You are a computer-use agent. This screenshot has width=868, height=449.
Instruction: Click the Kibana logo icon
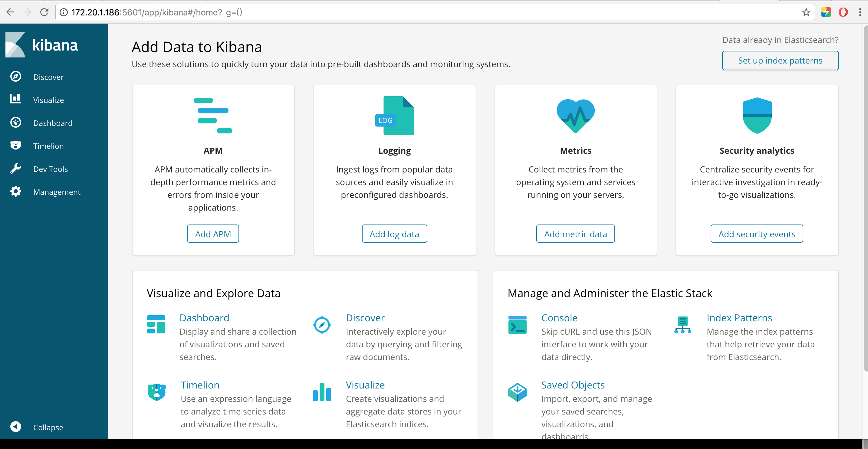pyautogui.click(x=15, y=45)
